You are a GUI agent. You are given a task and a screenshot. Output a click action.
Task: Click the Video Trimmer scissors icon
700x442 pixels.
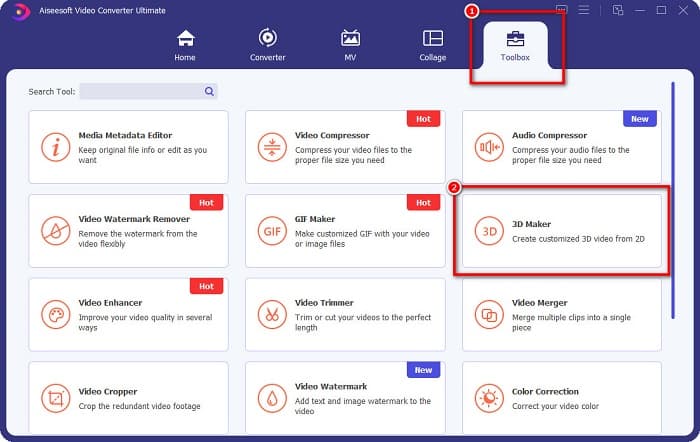pyautogui.click(x=272, y=315)
